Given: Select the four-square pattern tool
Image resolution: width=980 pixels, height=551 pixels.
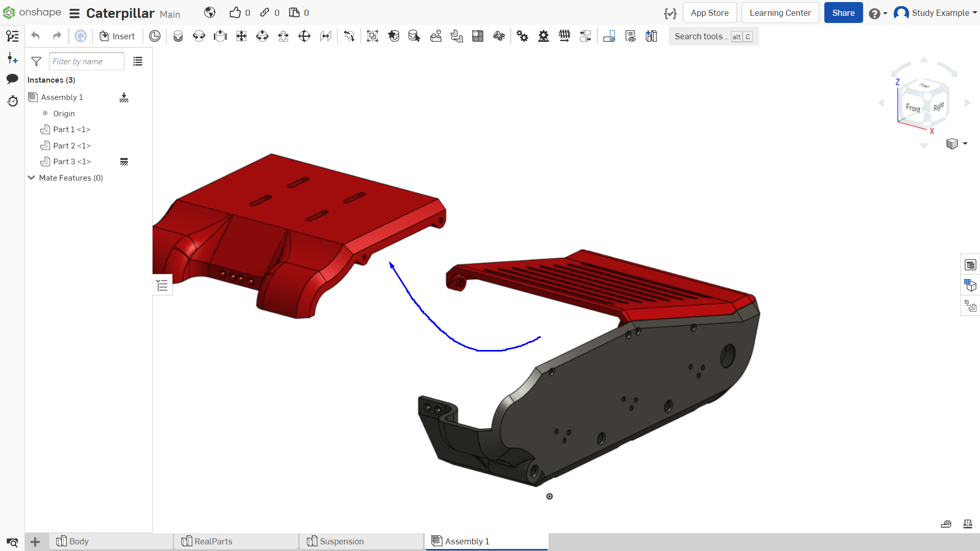Looking at the screenshot, I should coord(478,36).
